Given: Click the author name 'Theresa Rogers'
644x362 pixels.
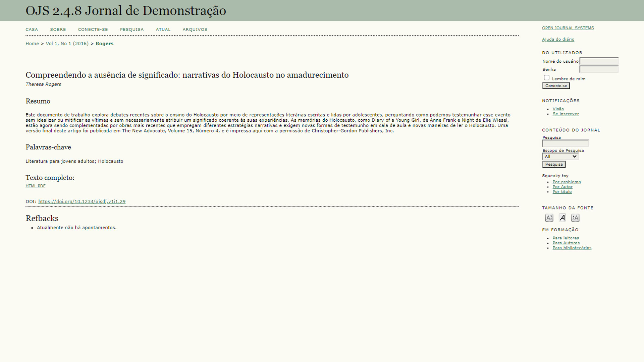Looking at the screenshot, I should [43, 84].
